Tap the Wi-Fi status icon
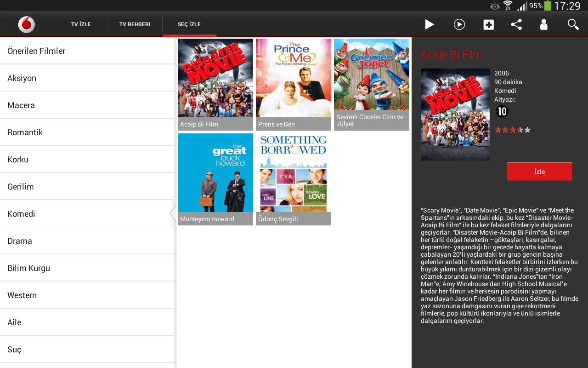 tap(508, 6)
